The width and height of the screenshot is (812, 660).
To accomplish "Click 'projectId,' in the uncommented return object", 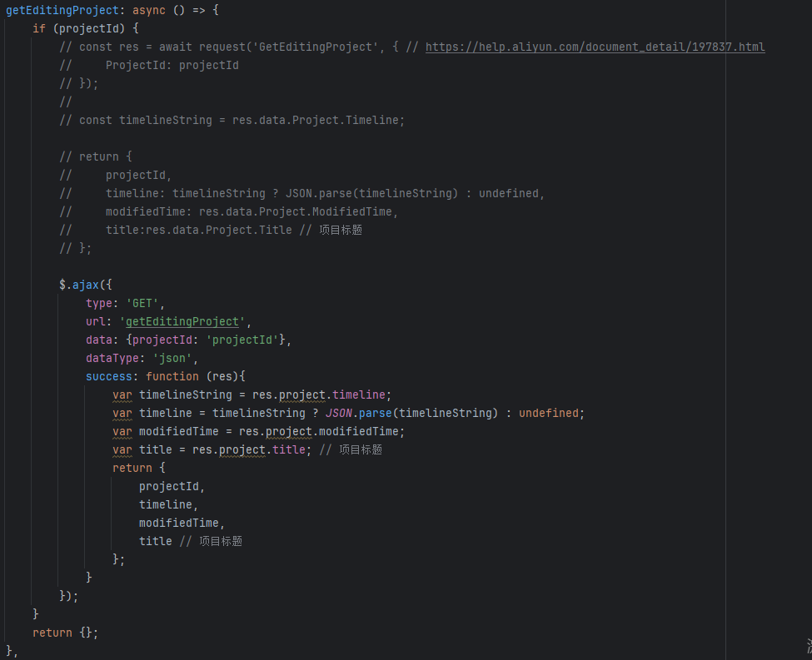I will [172, 487].
